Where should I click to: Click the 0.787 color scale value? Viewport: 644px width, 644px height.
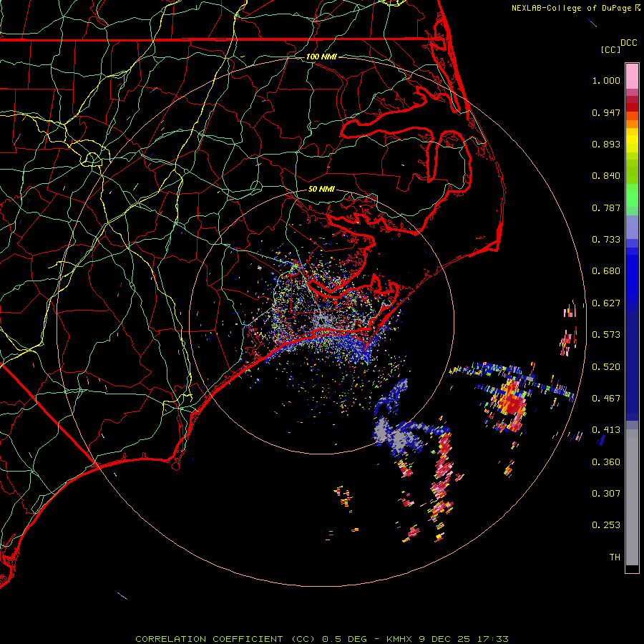(x=606, y=208)
